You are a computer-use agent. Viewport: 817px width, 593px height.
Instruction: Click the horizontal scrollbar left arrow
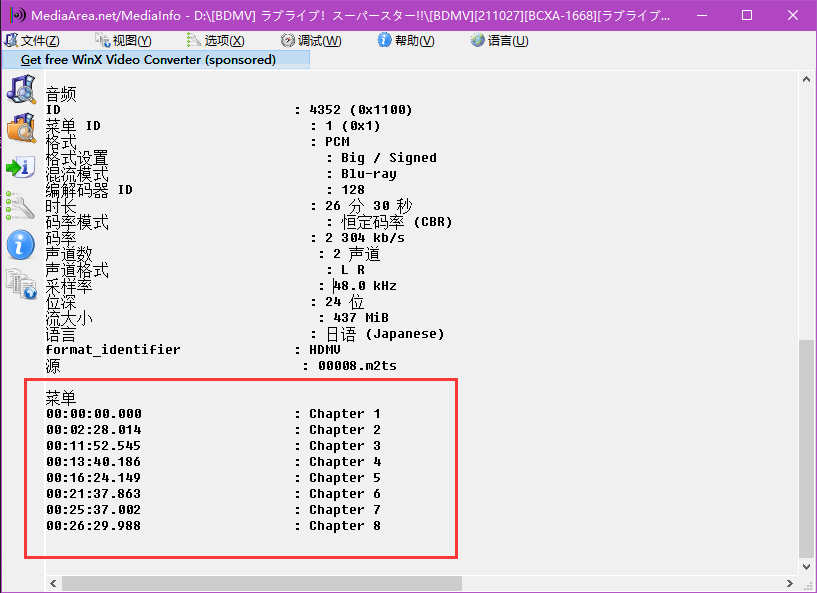pos(53,583)
